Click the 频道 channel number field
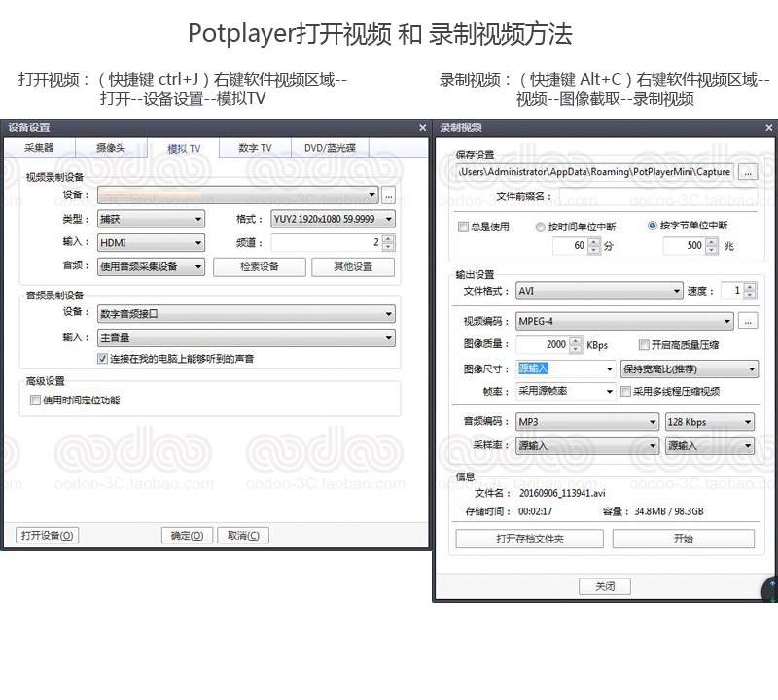The height and width of the screenshot is (700, 778). (327, 243)
